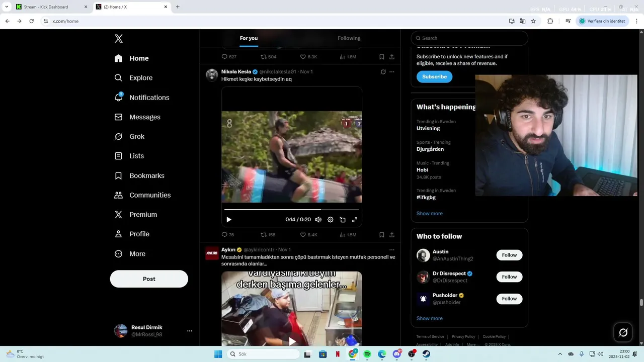Open the tab search dropdown arrow

[7, 7]
